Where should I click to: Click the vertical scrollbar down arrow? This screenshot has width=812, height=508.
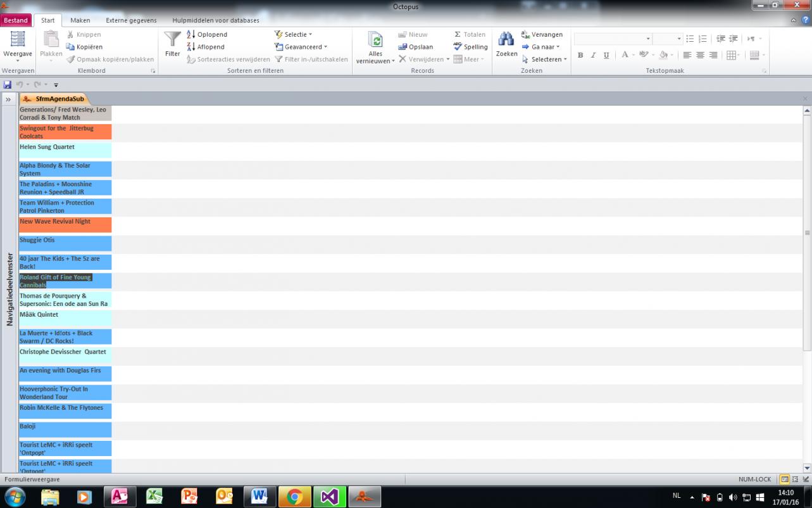click(x=807, y=467)
